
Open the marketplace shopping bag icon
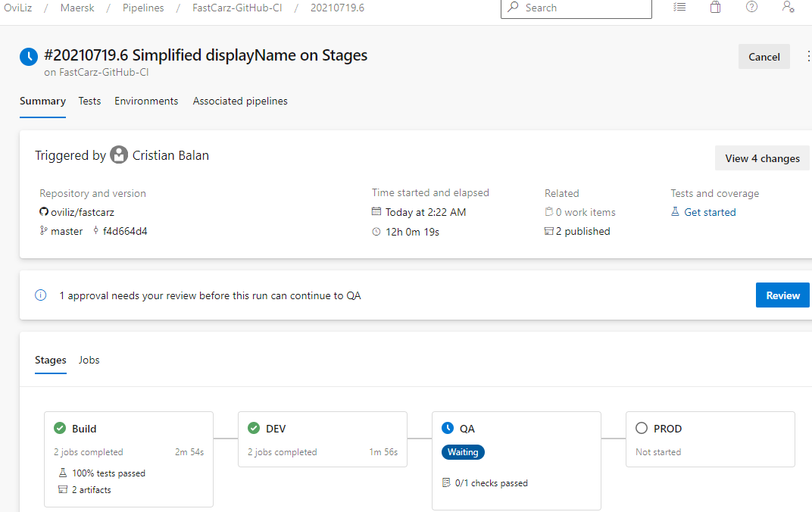[715, 8]
